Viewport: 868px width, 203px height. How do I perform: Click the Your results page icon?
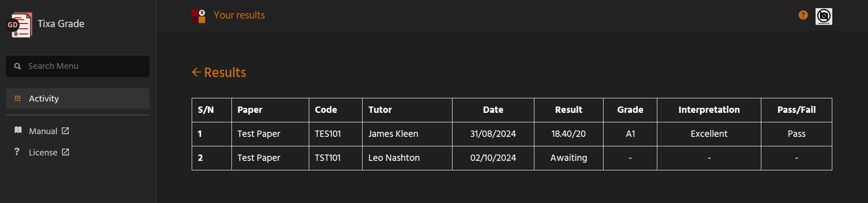pos(198,16)
